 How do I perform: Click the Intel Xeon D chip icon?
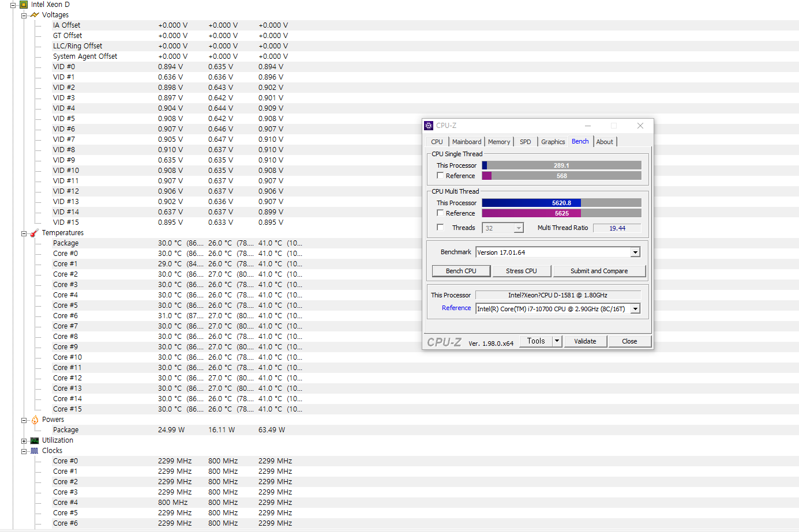click(x=24, y=4)
